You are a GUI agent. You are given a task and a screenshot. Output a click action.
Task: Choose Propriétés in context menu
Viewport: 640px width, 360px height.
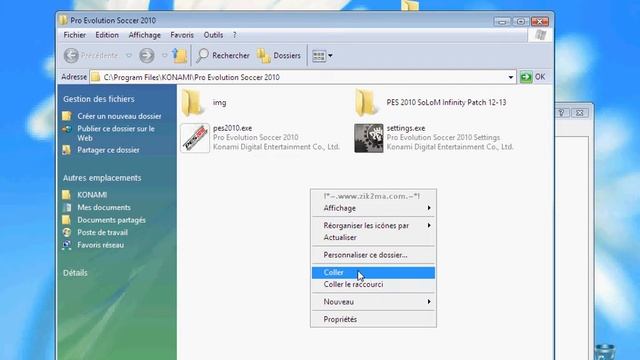coord(373,320)
